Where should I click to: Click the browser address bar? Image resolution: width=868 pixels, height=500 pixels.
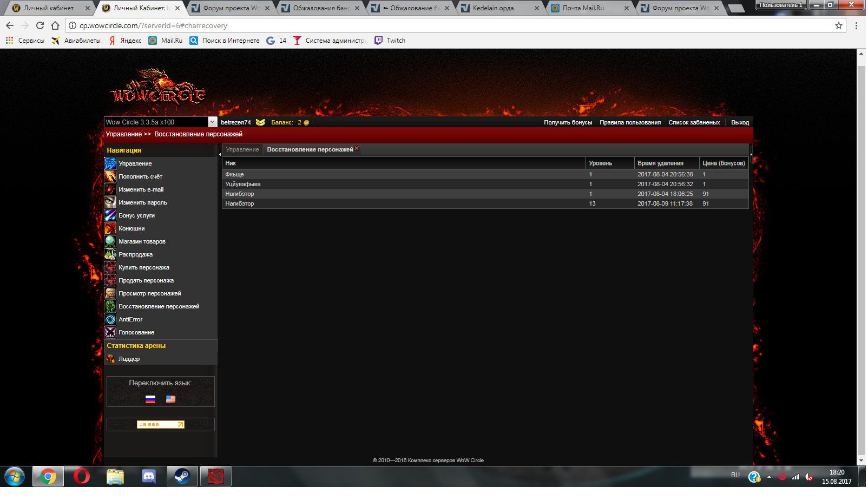(x=455, y=25)
